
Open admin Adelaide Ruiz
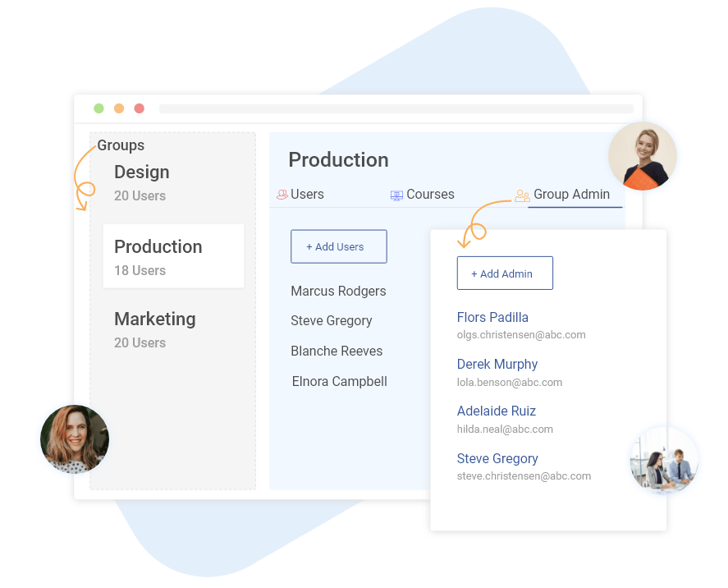[497, 411]
